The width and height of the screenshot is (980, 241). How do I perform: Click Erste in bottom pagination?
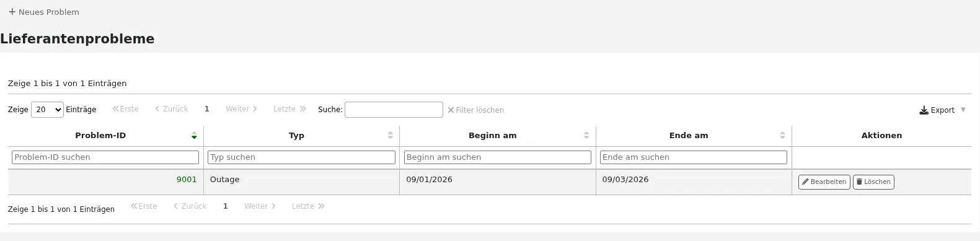pyautogui.click(x=144, y=206)
